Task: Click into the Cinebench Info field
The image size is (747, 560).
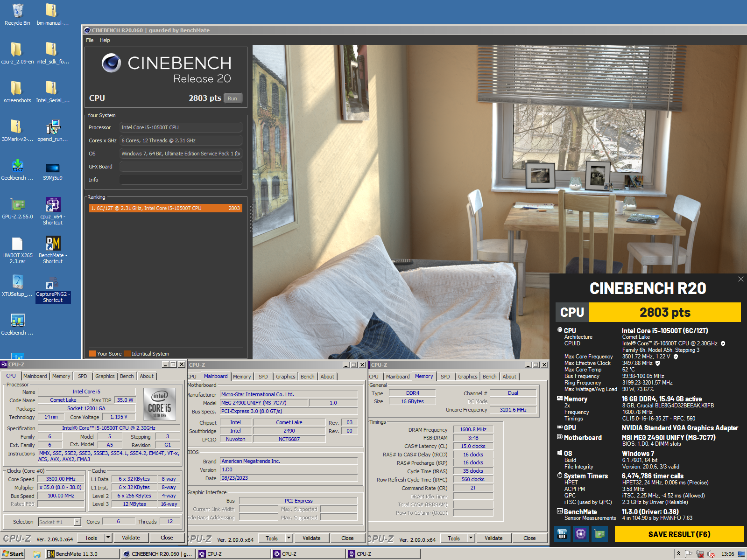Action: point(181,180)
